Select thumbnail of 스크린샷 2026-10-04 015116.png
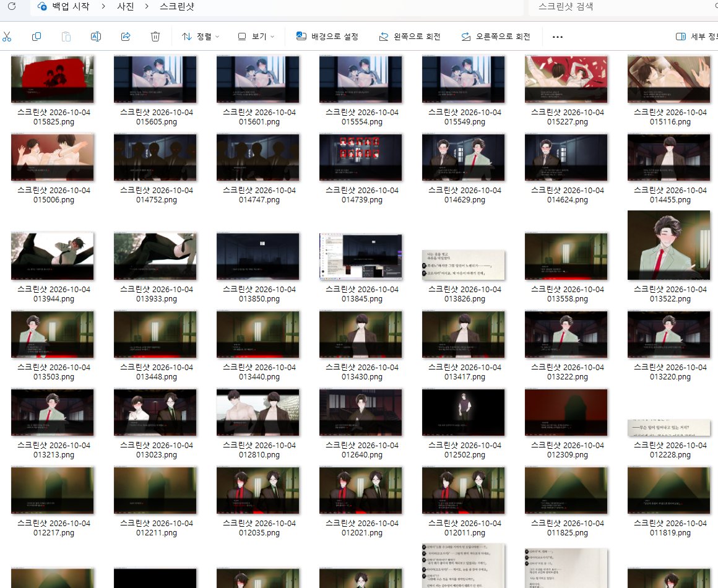The image size is (718, 588). click(x=668, y=79)
